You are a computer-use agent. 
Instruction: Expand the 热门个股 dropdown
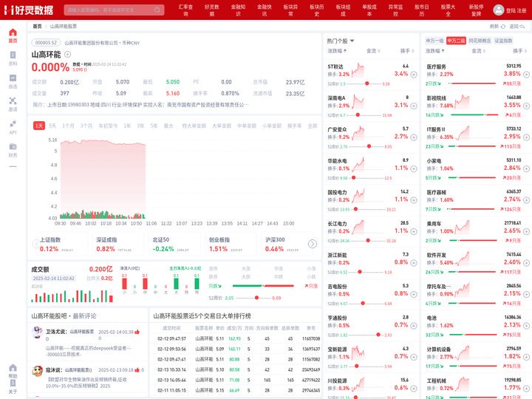tap(341, 41)
